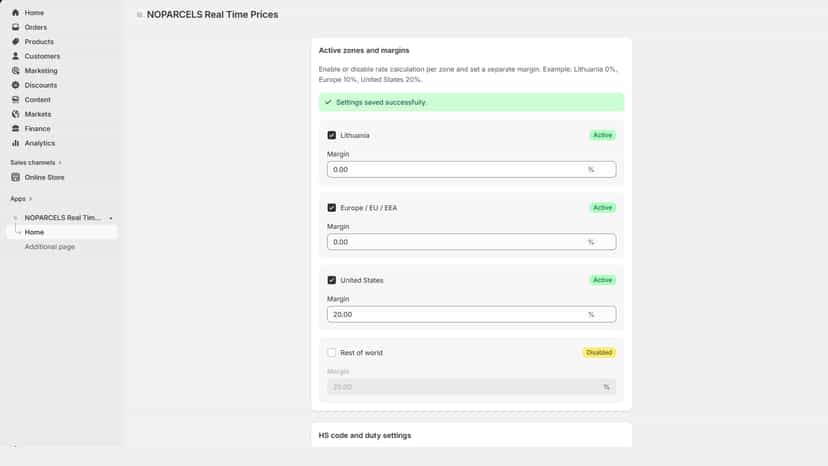The image size is (828, 466).
Task: Click the Customers person icon
Action: click(15, 56)
